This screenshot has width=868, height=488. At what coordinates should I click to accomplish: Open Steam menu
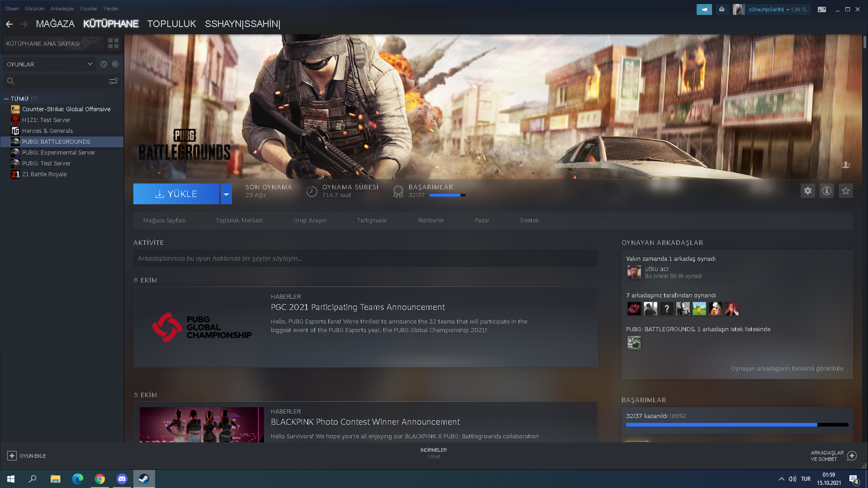point(12,9)
